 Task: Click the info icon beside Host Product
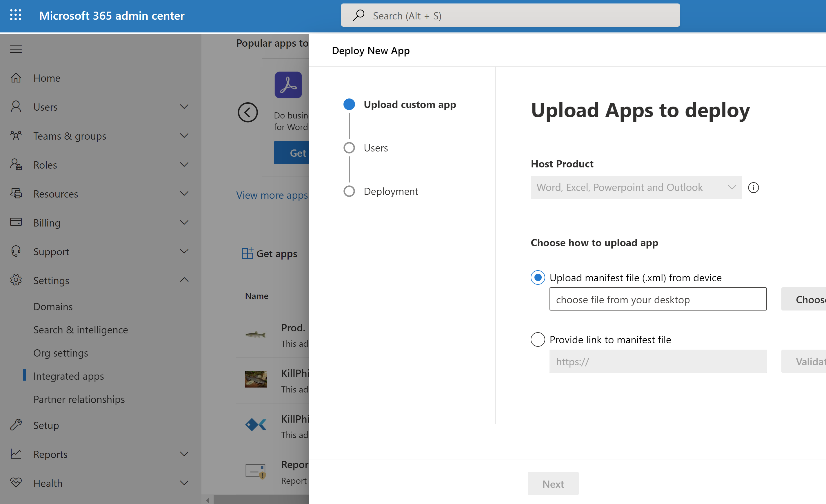[754, 188]
